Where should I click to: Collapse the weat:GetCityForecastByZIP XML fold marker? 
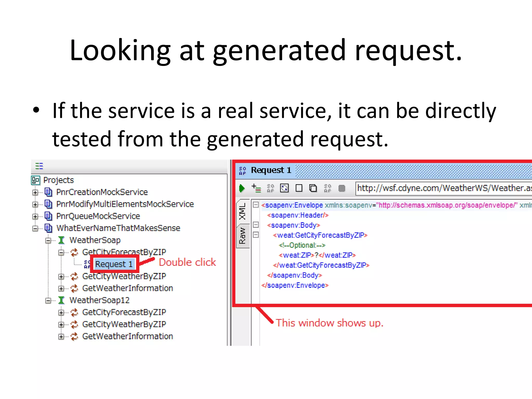coord(256,235)
